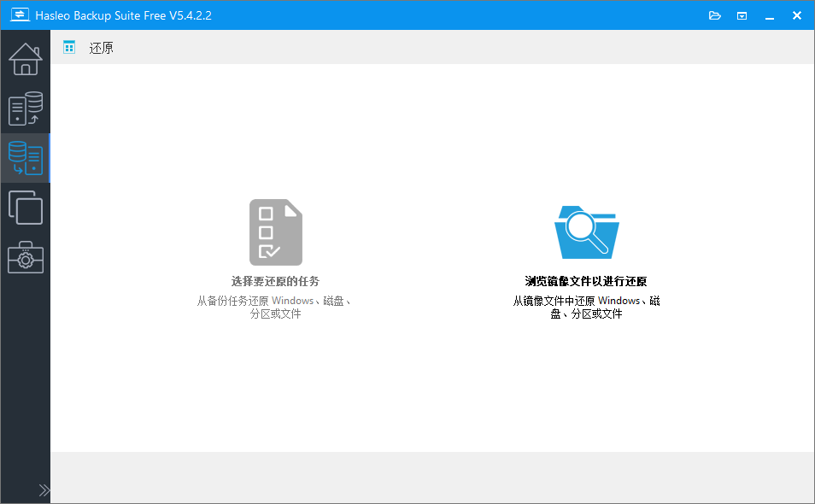Click the open folder icon in title bar
This screenshot has width=815, height=504.
coord(715,15)
